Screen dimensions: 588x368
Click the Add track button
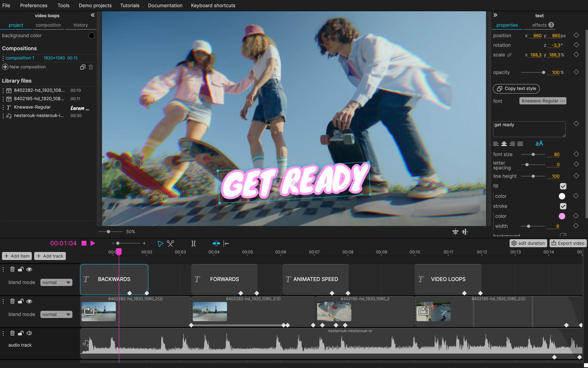(50, 256)
